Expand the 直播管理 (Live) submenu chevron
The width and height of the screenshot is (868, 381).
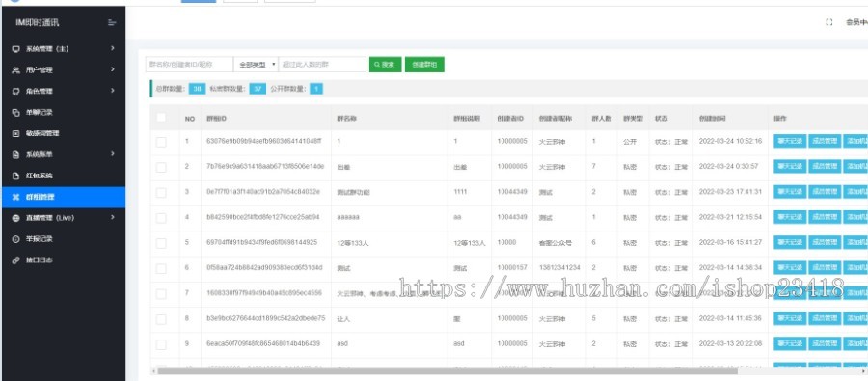(x=113, y=218)
